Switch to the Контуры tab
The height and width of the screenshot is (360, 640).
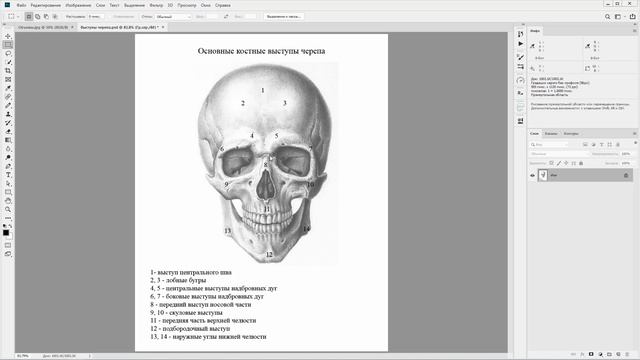pyautogui.click(x=571, y=133)
